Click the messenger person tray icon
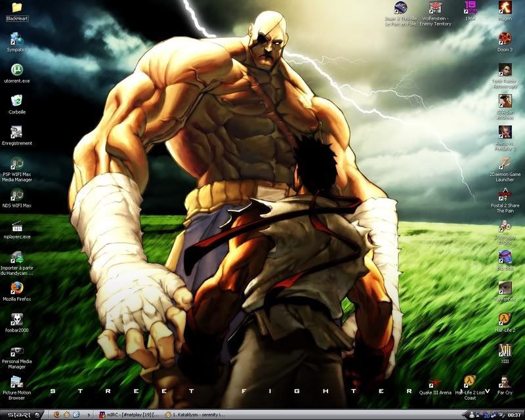 (472, 415)
